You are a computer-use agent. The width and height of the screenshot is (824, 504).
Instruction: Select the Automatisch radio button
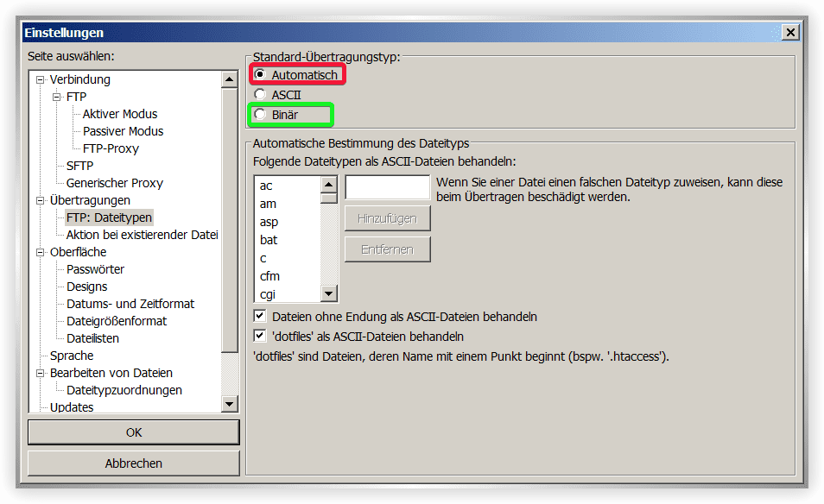click(x=260, y=75)
